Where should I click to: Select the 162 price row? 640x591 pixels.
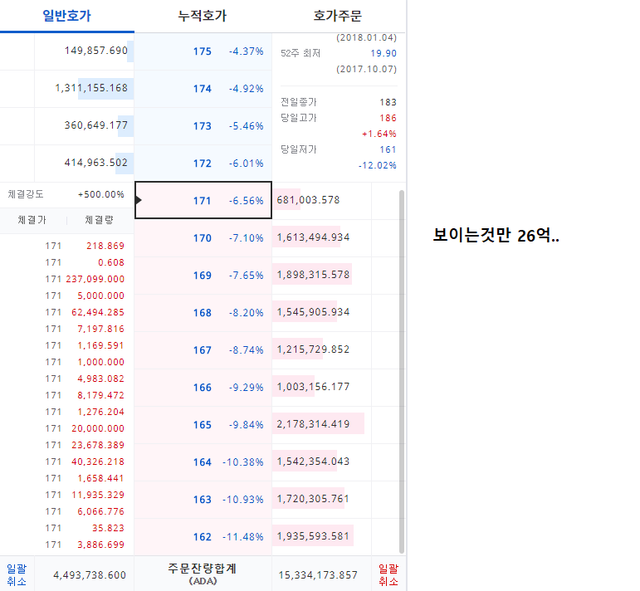point(203,537)
